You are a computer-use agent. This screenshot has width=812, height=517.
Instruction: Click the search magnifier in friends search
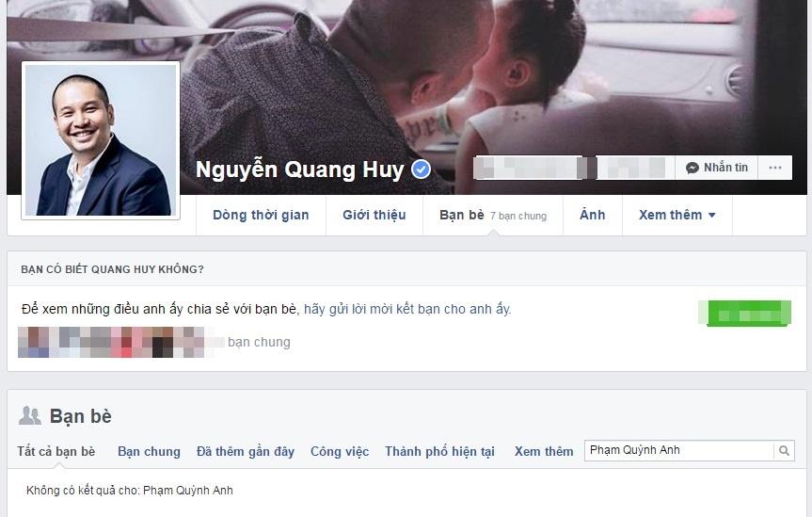click(x=784, y=451)
